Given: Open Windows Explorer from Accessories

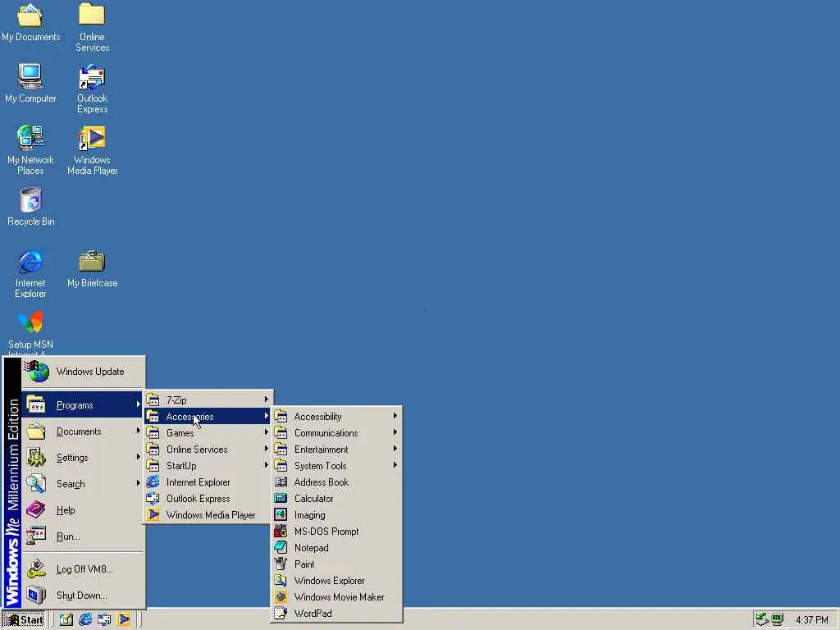Looking at the screenshot, I should click(x=336, y=580).
